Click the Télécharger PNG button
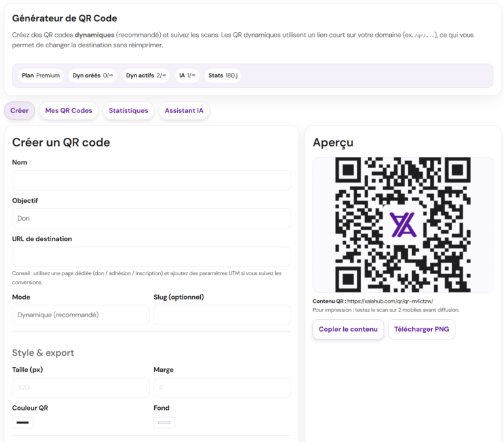Viewport: 504px width, 442px height. click(x=421, y=329)
